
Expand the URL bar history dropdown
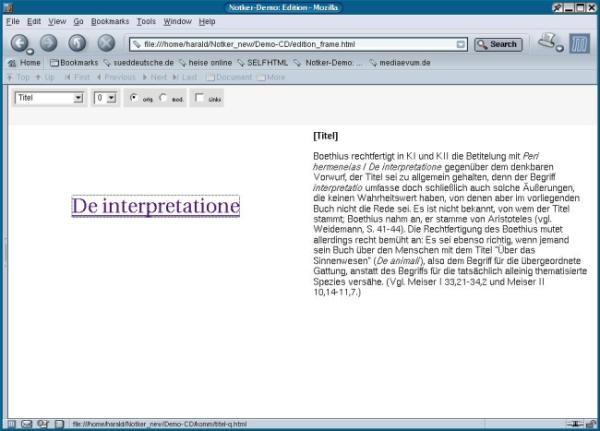click(x=460, y=44)
